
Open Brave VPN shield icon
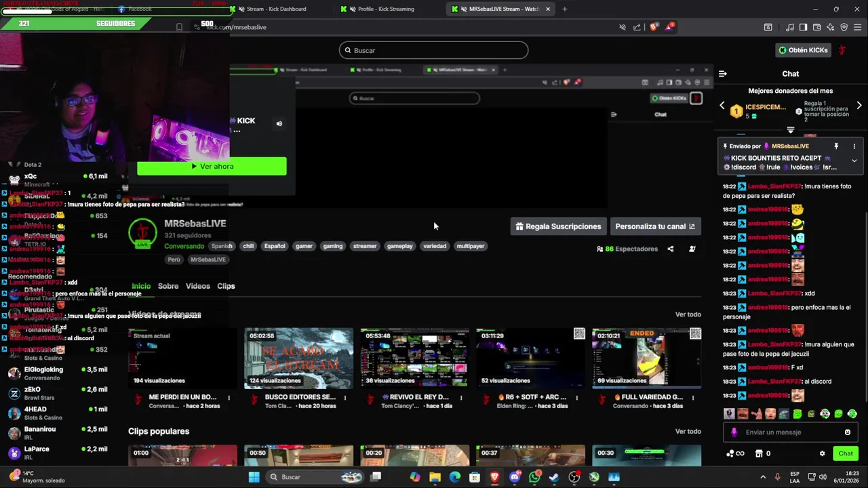point(844,27)
